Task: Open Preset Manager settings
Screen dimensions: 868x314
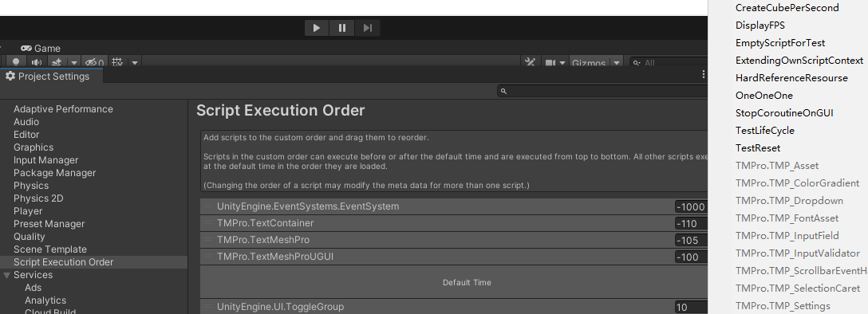Action: pyautogui.click(x=49, y=223)
